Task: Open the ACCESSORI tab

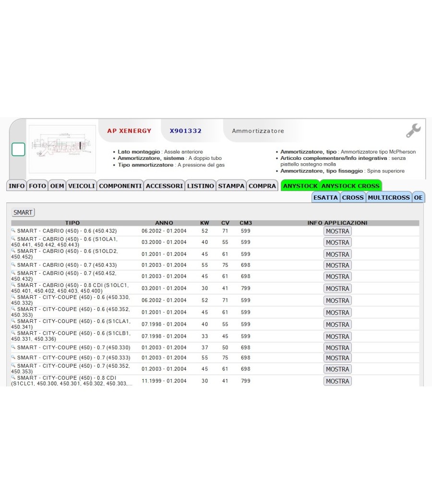Action: 164,186
